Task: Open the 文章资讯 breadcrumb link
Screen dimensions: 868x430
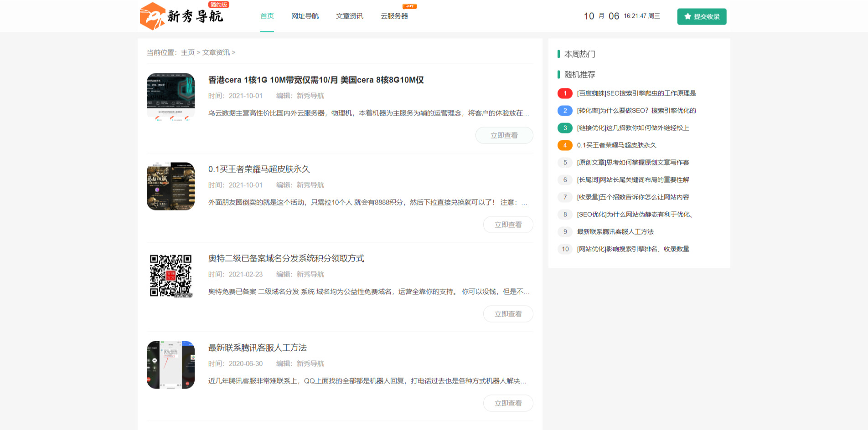Action: (x=216, y=52)
